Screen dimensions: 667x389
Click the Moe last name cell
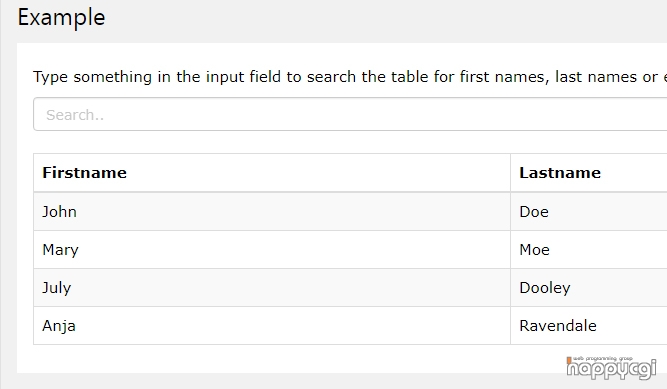pyautogui.click(x=589, y=250)
